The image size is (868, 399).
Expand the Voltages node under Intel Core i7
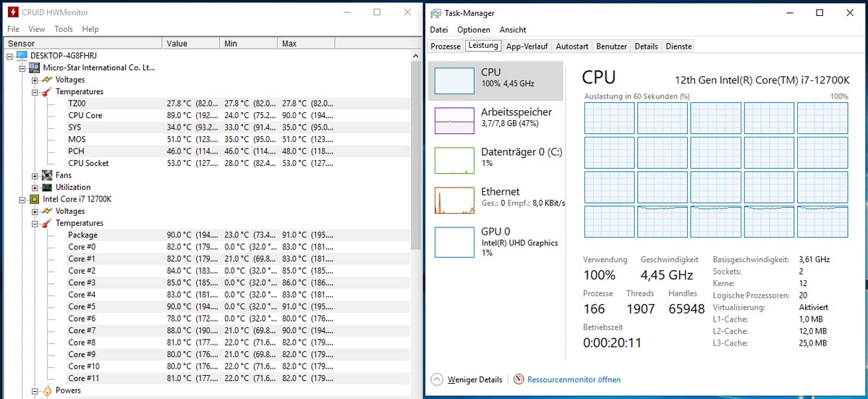pos(35,211)
